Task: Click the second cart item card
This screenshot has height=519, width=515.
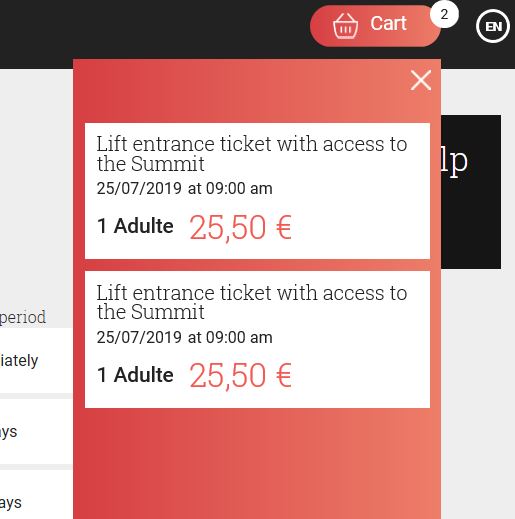Action: click(x=257, y=340)
